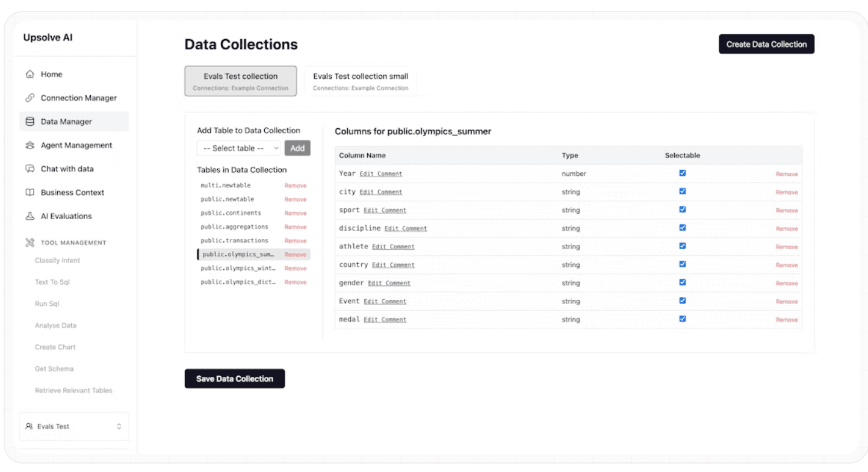Open the Home page via its house icon
The height and width of the screenshot is (472, 868).
(29, 73)
